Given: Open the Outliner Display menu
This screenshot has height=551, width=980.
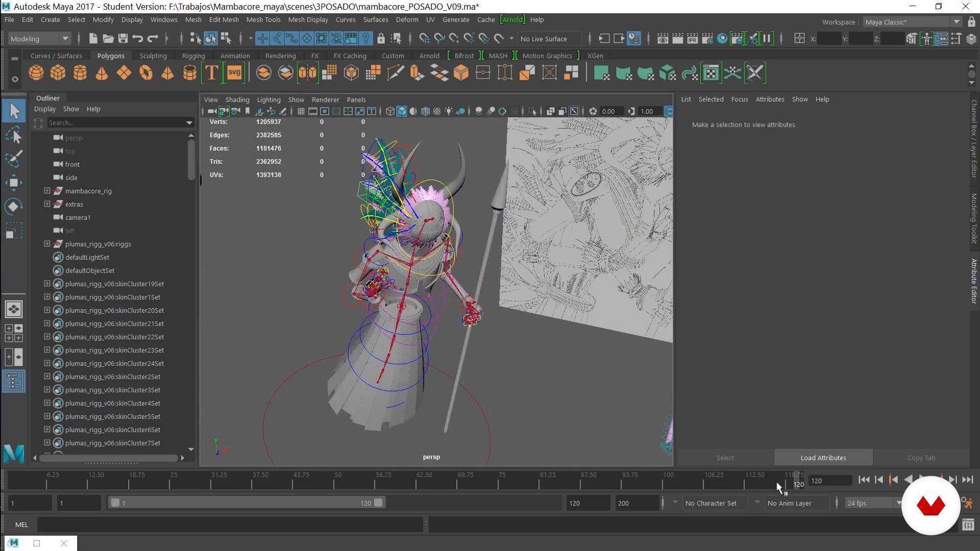Looking at the screenshot, I should point(45,109).
